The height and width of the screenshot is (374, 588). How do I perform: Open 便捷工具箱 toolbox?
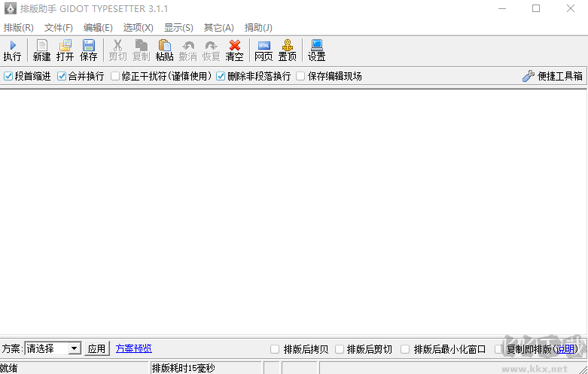click(553, 76)
